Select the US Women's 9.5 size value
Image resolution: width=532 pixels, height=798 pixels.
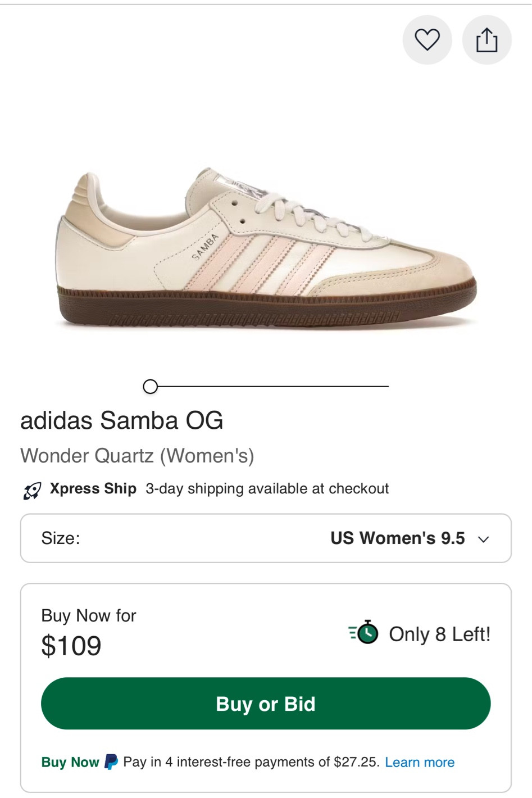pyautogui.click(x=397, y=538)
